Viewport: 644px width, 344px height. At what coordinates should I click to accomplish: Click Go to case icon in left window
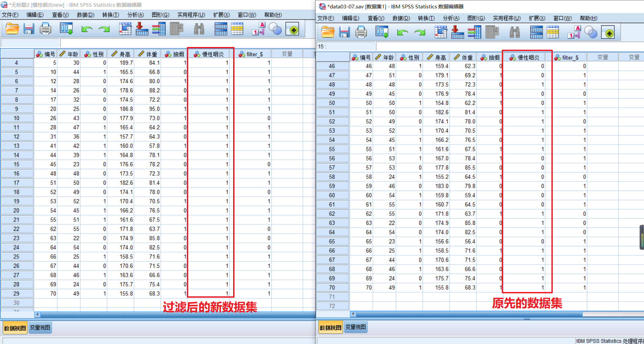click(125, 29)
